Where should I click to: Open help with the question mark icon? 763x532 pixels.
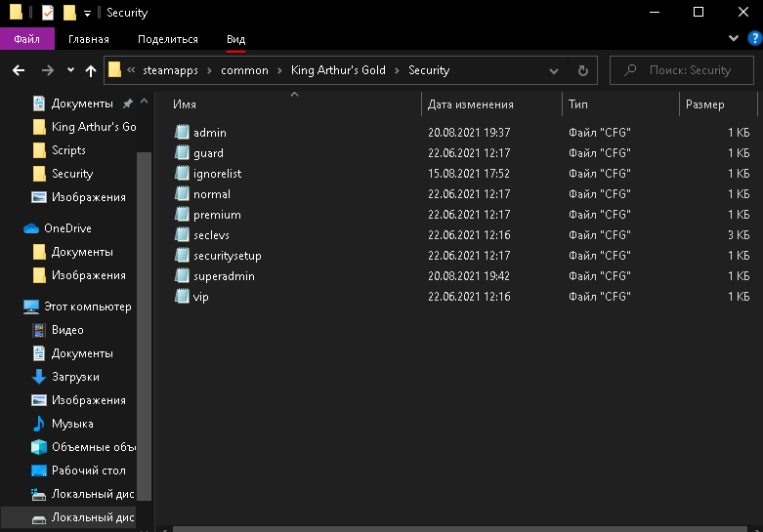755,38
